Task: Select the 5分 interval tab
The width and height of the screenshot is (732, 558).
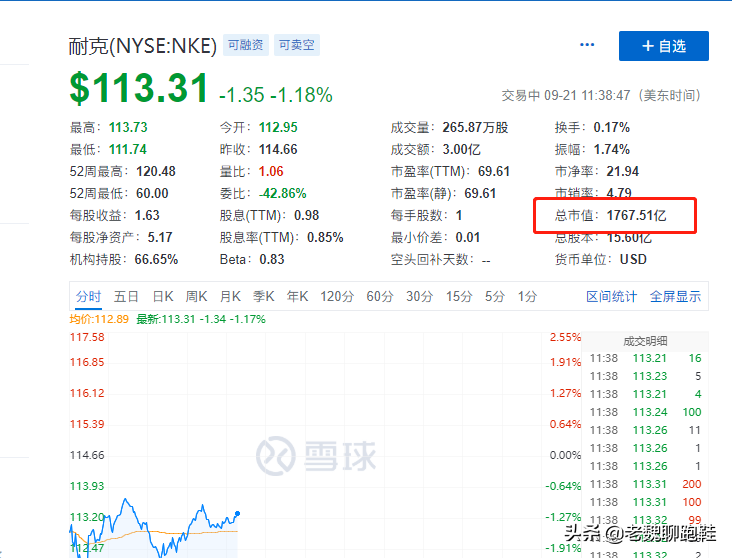Action: [x=495, y=296]
